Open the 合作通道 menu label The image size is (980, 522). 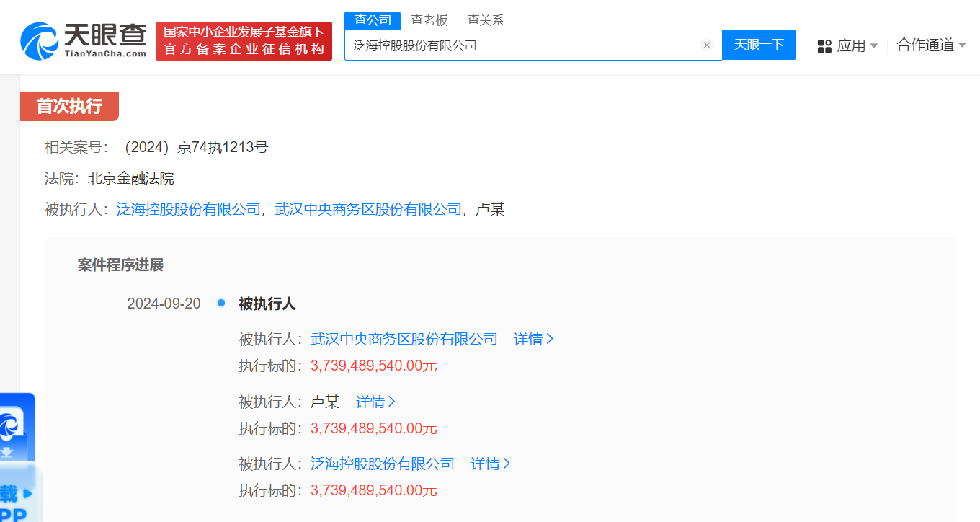pos(925,45)
